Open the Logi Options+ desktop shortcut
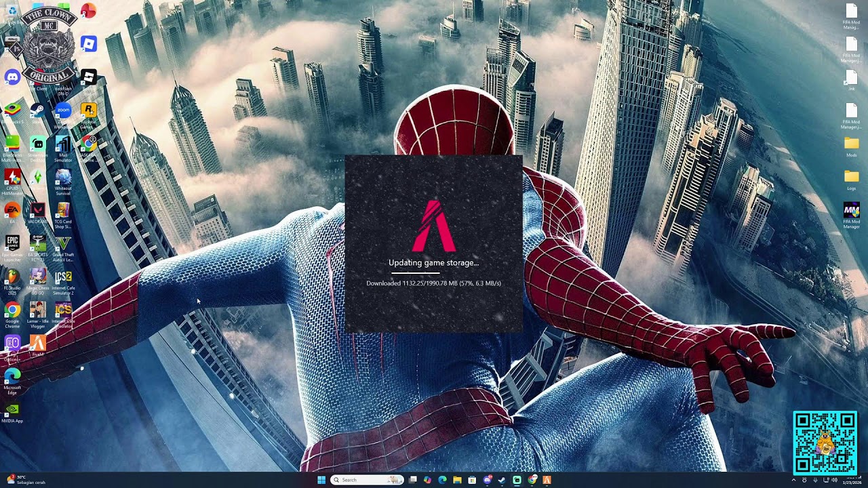Screen dimensions: 868x488 12,347
